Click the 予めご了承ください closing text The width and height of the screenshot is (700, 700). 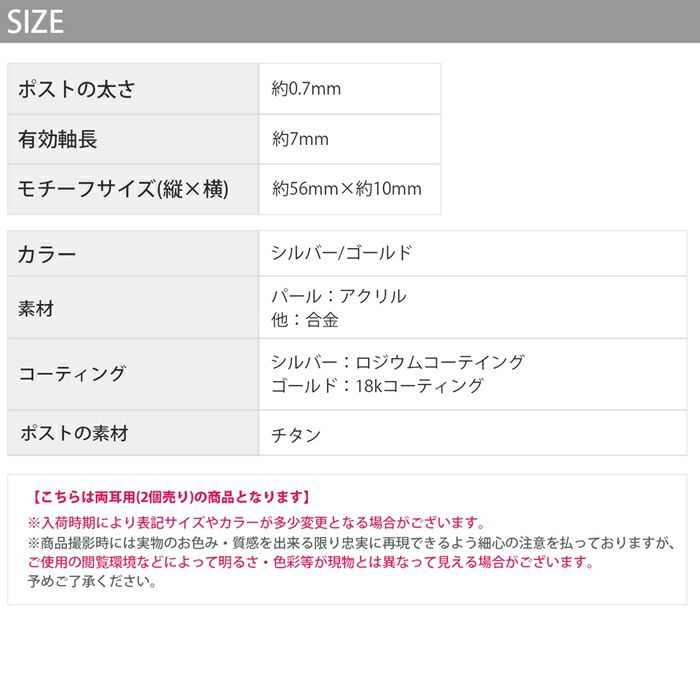tap(92, 581)
